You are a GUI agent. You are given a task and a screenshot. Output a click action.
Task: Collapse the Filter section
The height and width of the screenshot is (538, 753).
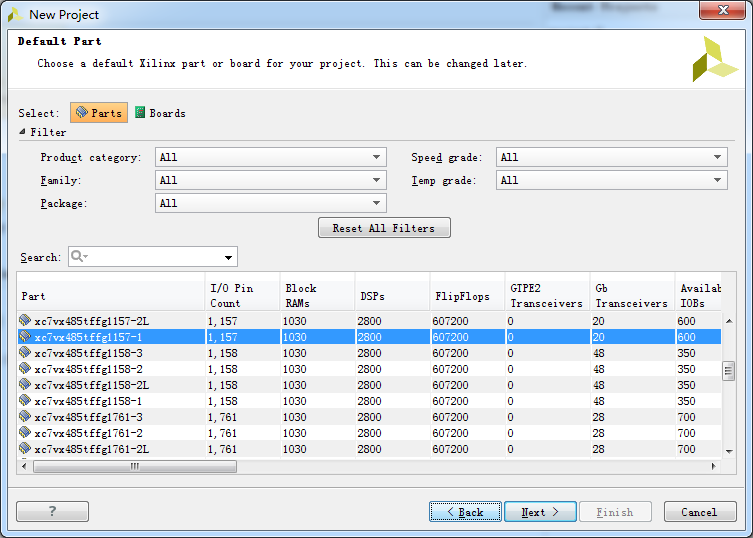(x=22, y=132)
